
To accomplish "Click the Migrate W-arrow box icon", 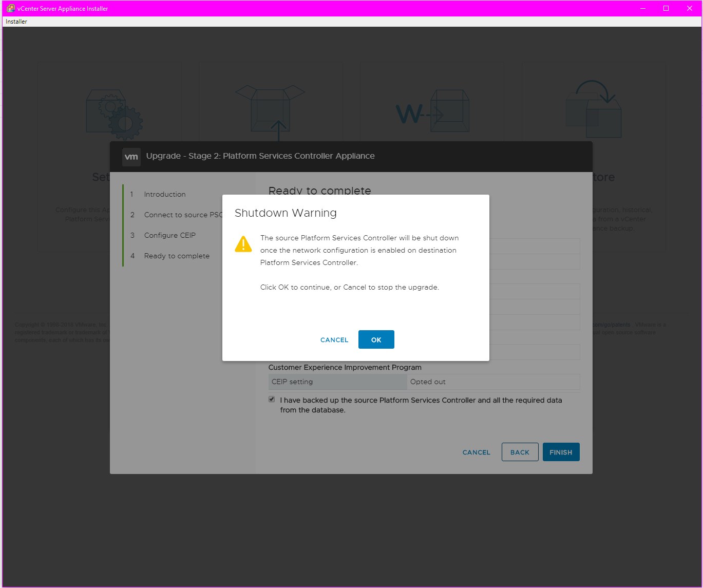I will click(432, 111).
